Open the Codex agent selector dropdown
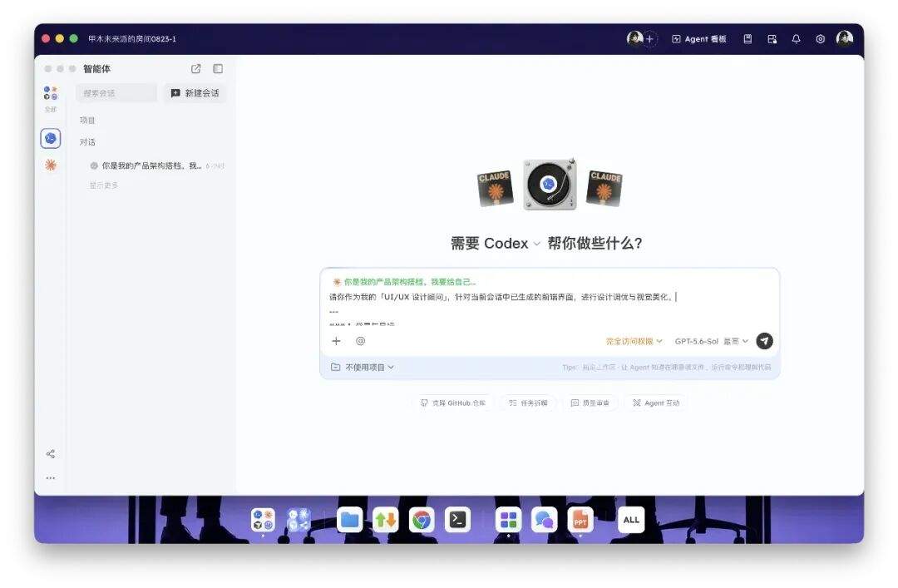The width and height of the screenshot is (898, 588). (x=512, y=244)
